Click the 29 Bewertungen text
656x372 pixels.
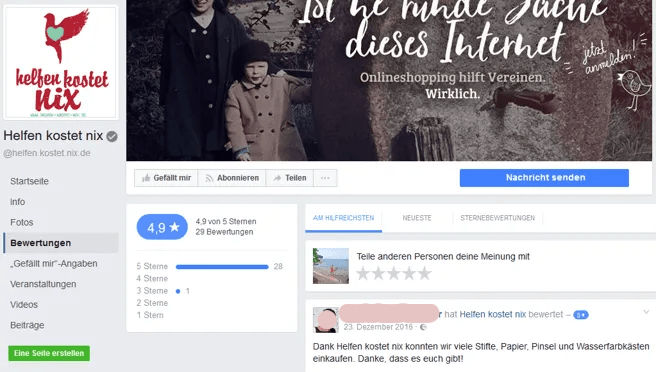[x=224, y=232]
